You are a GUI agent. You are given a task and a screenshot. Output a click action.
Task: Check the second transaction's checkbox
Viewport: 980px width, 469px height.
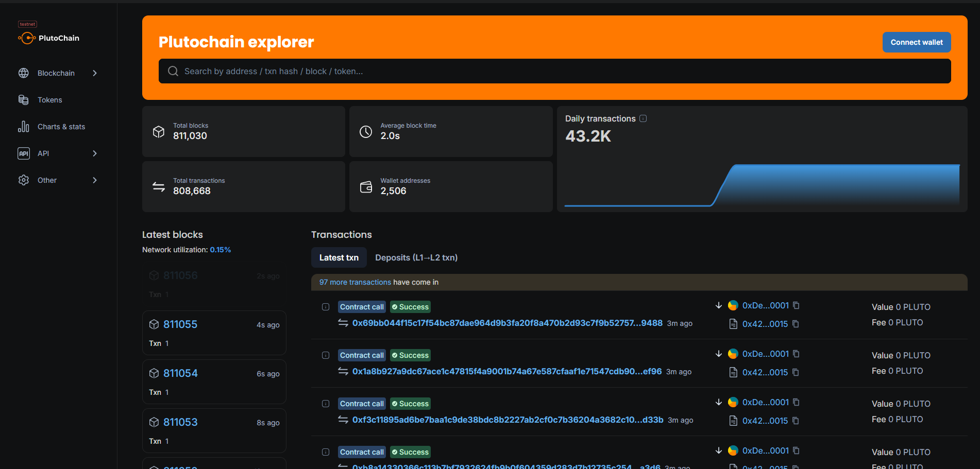(325, 355)
